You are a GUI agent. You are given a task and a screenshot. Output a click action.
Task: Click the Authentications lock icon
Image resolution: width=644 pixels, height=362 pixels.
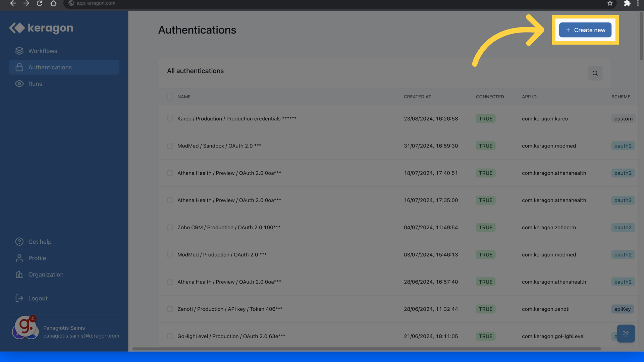point(19,67)
